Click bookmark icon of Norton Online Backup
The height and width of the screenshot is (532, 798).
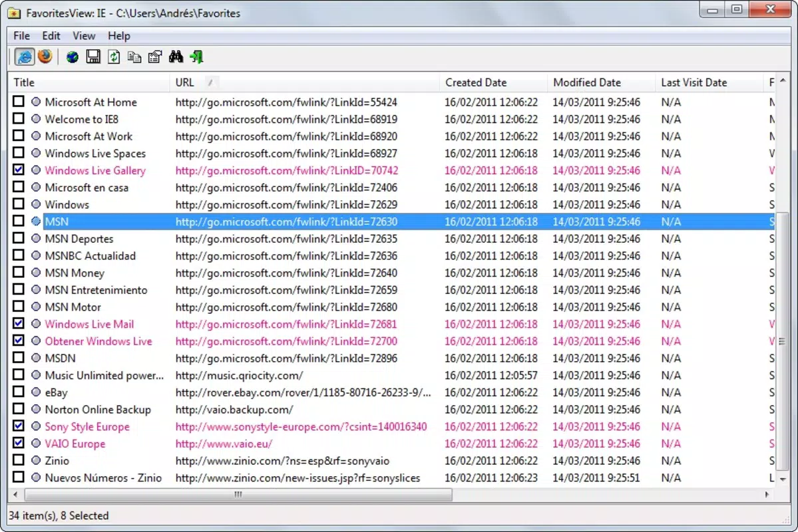(36, 410)
